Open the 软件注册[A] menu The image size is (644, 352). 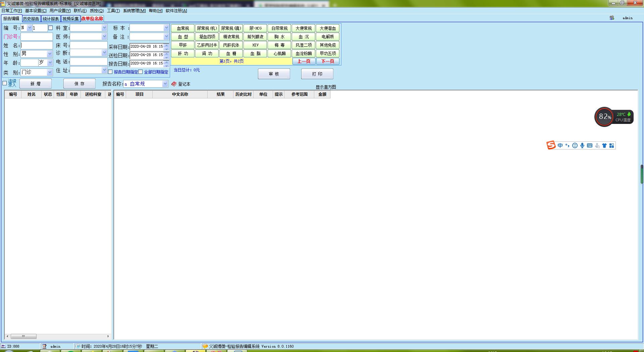tap(176, 11)
